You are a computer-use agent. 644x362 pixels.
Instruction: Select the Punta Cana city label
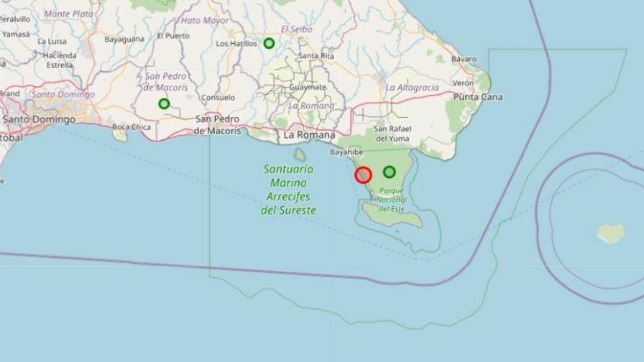478,97
